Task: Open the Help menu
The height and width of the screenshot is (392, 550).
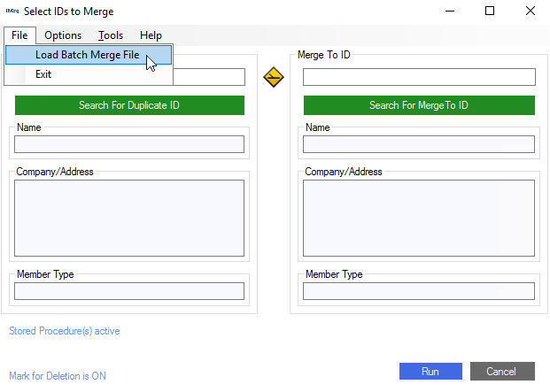Action: click(151, 35)
